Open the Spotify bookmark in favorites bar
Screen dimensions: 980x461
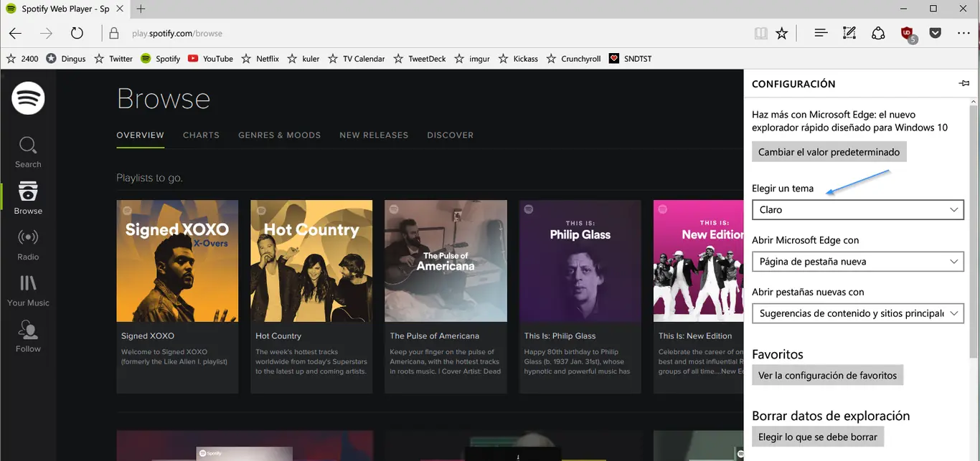click(x=160, y=59)
